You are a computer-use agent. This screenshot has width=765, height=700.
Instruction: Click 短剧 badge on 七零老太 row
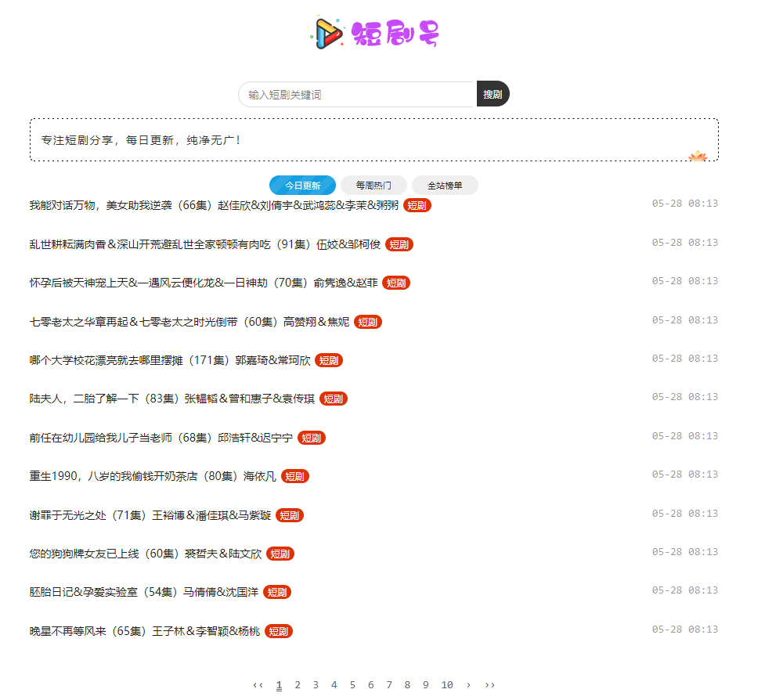click(x=368, y=322)
